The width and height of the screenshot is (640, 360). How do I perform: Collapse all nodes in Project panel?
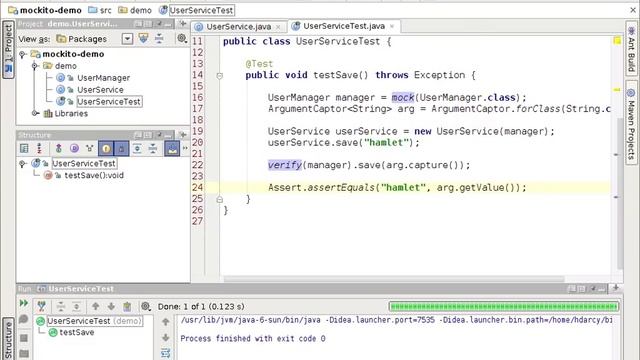pos(159,38)
